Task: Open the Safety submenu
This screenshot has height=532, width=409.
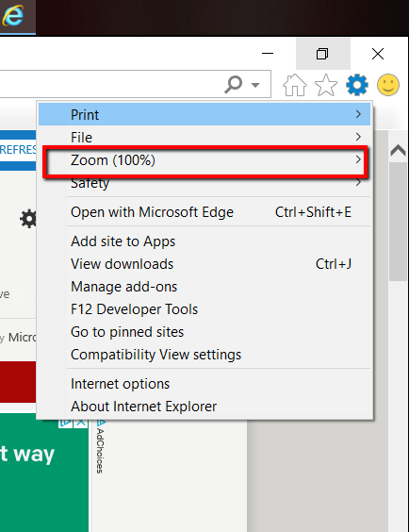Action: point(204,183)
